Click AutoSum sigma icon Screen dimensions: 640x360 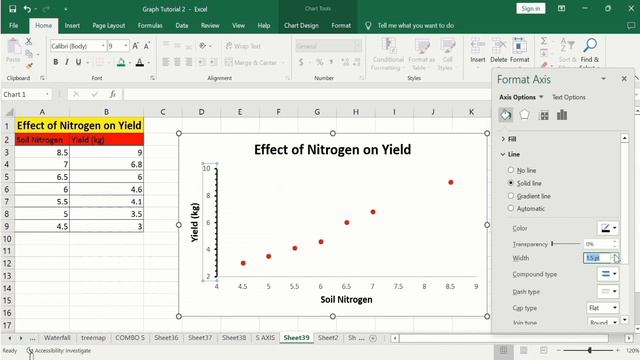pyautogui.click(x=544, y=41)
